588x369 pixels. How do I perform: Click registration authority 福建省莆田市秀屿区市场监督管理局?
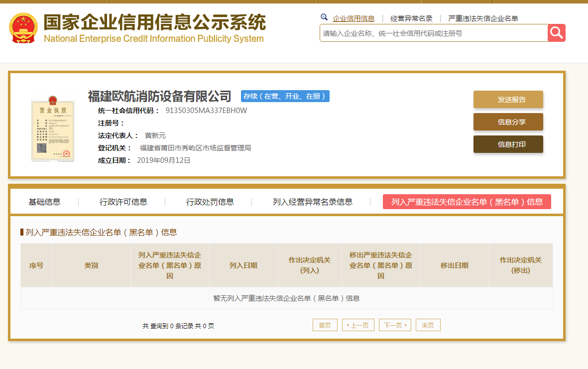(x=195, y=148)
